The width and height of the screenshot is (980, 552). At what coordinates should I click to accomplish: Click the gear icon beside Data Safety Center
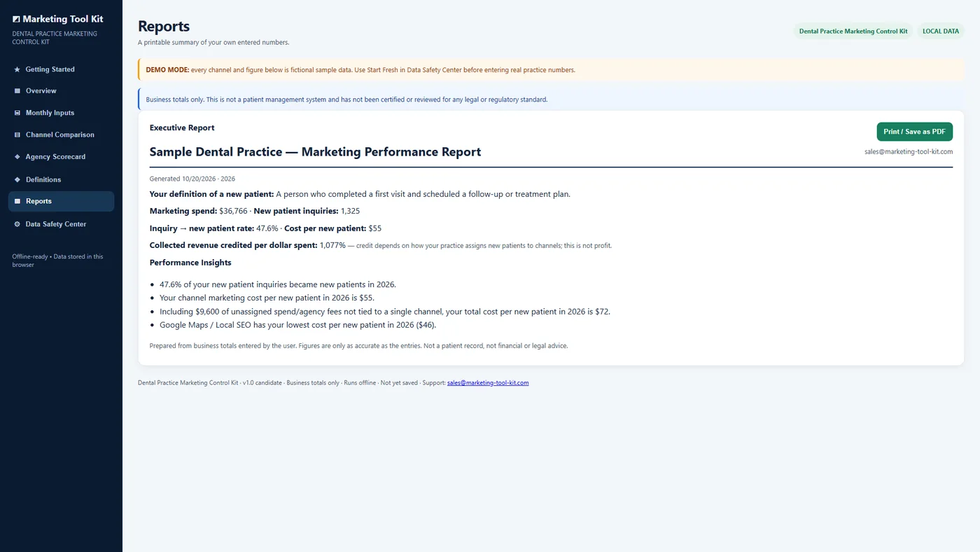click(x=17, y=224)
